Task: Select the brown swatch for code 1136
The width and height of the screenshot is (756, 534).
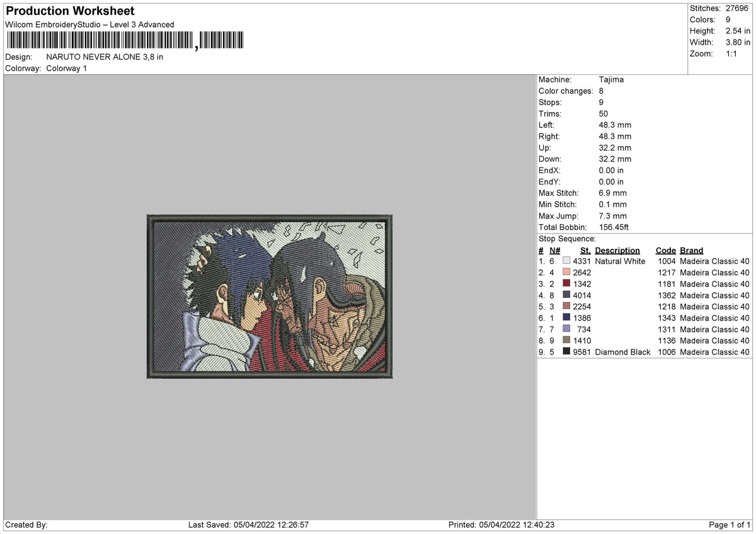Action: pyautogui.click(x=566, y=340)
